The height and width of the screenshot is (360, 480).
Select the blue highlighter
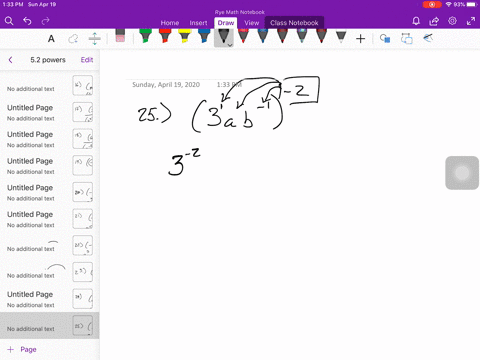click(204, 36)
